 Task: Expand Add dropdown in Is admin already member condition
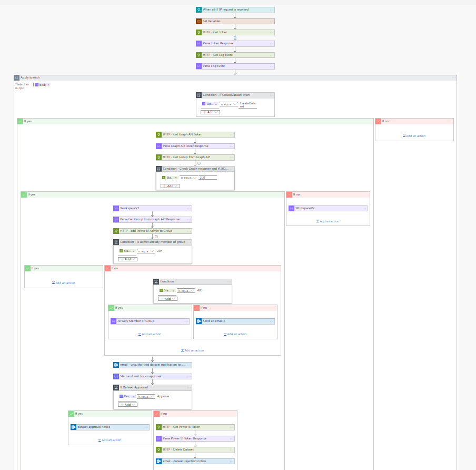click(x=127, y=259)
